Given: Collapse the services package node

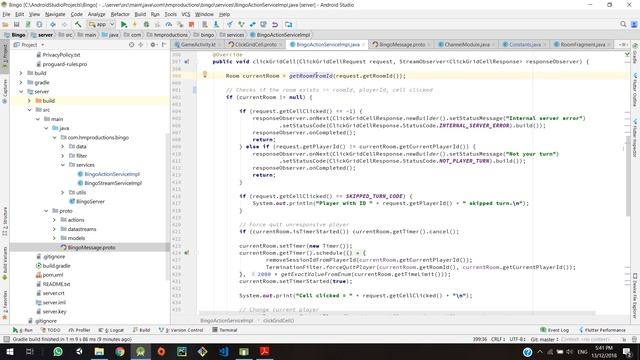Looking at the screenshot, I should 63,165.
